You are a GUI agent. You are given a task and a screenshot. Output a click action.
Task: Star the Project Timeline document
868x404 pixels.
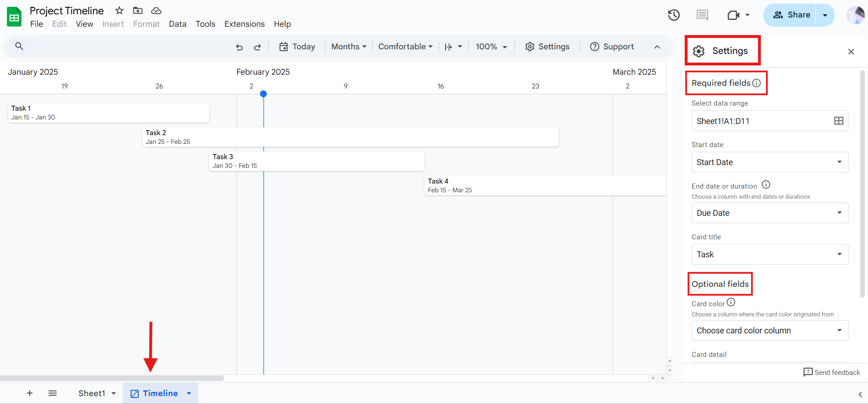tap(120, 11)
